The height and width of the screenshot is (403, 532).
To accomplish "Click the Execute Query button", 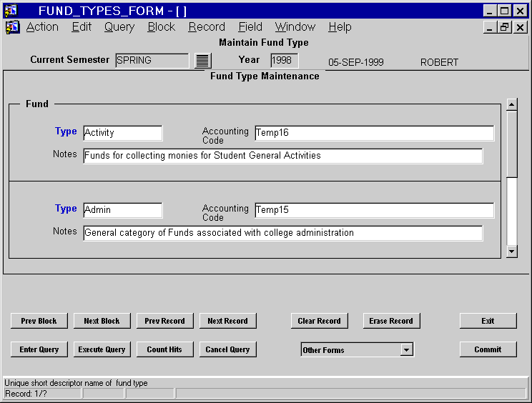I will point(102,349).
